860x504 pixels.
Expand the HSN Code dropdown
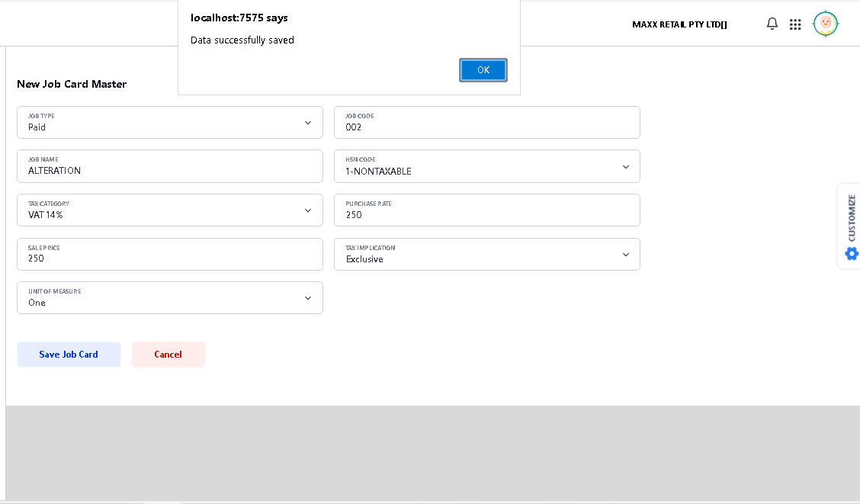tap(486, 166)
